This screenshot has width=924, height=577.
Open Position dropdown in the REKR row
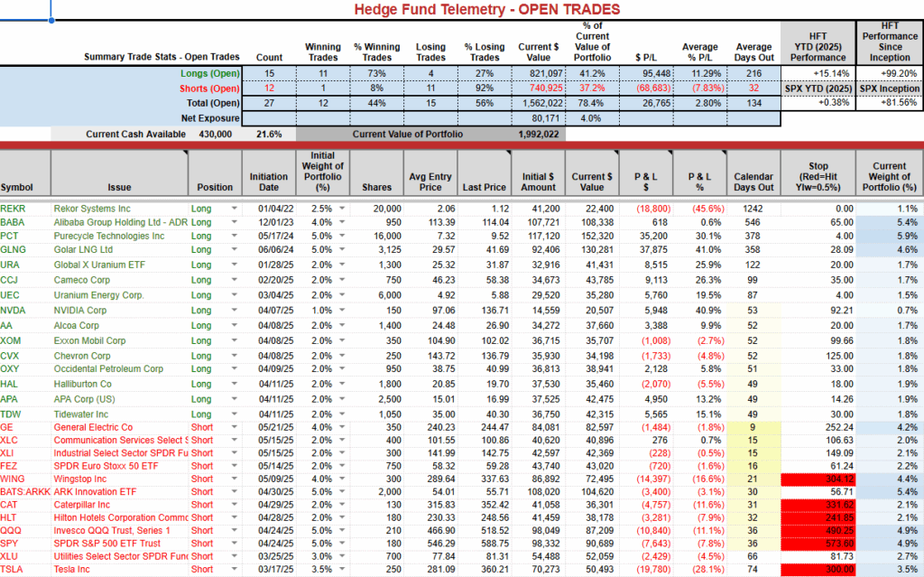(234, 209)
